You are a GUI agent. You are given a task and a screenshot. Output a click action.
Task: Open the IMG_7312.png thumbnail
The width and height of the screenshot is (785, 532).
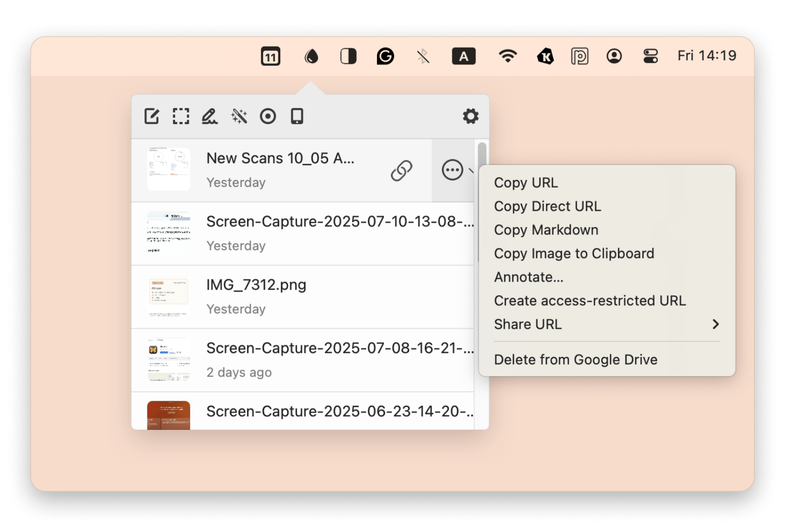click(x=169, y=297)
